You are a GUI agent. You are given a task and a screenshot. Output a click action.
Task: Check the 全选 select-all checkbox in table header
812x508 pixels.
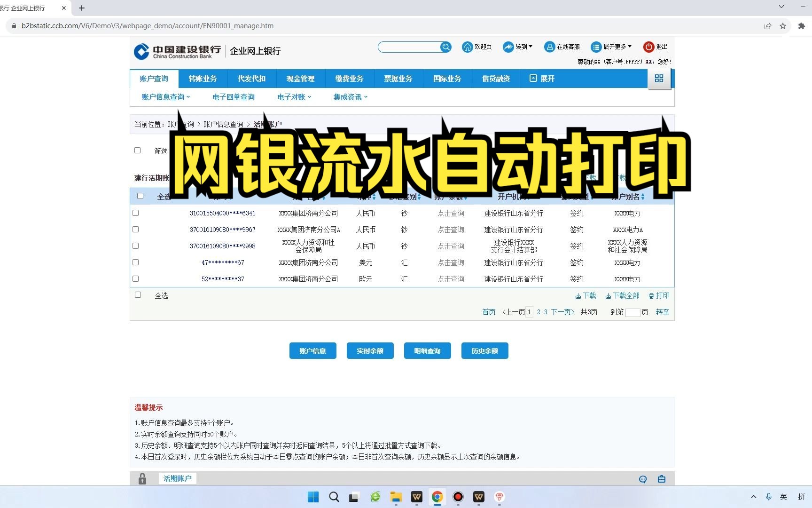(140, 196)
